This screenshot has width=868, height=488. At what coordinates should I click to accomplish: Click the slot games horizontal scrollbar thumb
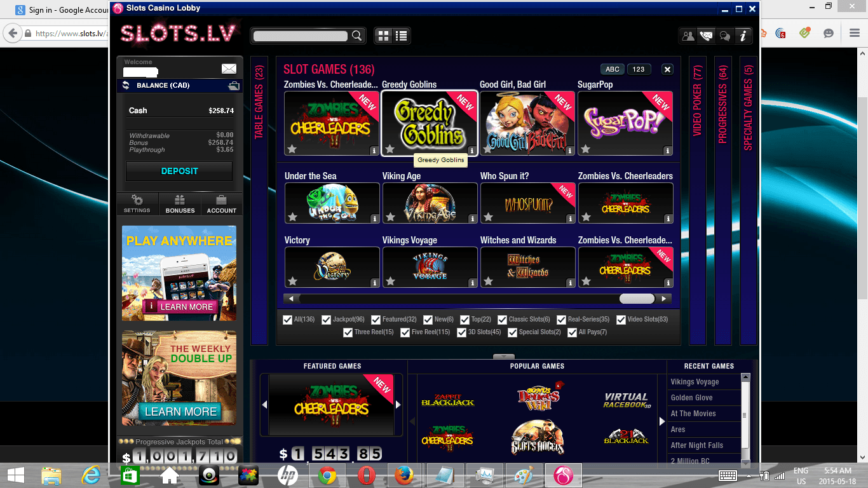(637, 299)
